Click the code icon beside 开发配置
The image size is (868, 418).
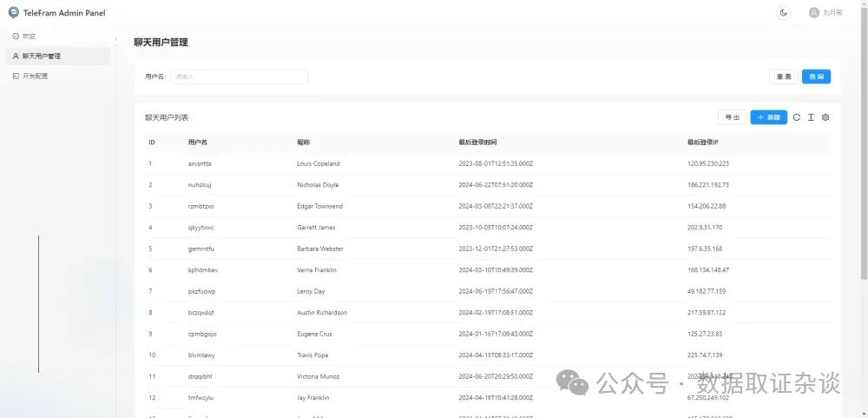[x=16, y=76]
